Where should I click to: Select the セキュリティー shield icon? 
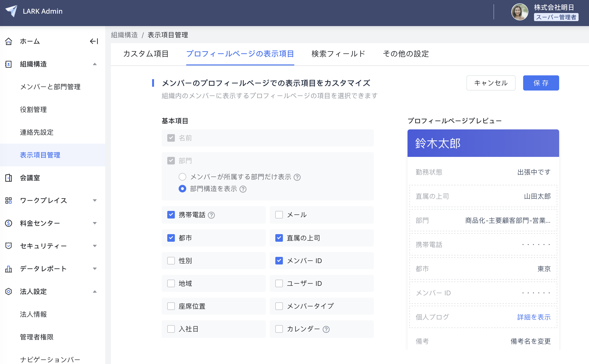(9, 246)
